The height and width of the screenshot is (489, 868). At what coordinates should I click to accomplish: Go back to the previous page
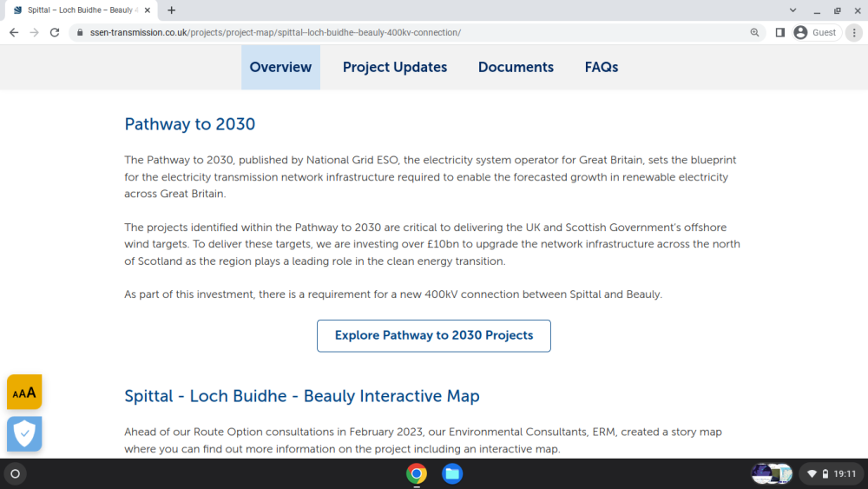(14, 33)
